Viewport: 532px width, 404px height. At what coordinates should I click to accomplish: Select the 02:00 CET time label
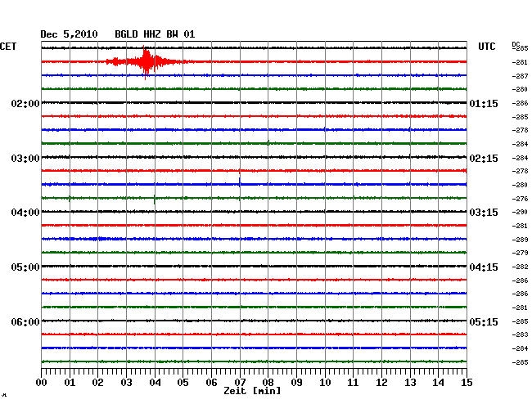(25, 104)
